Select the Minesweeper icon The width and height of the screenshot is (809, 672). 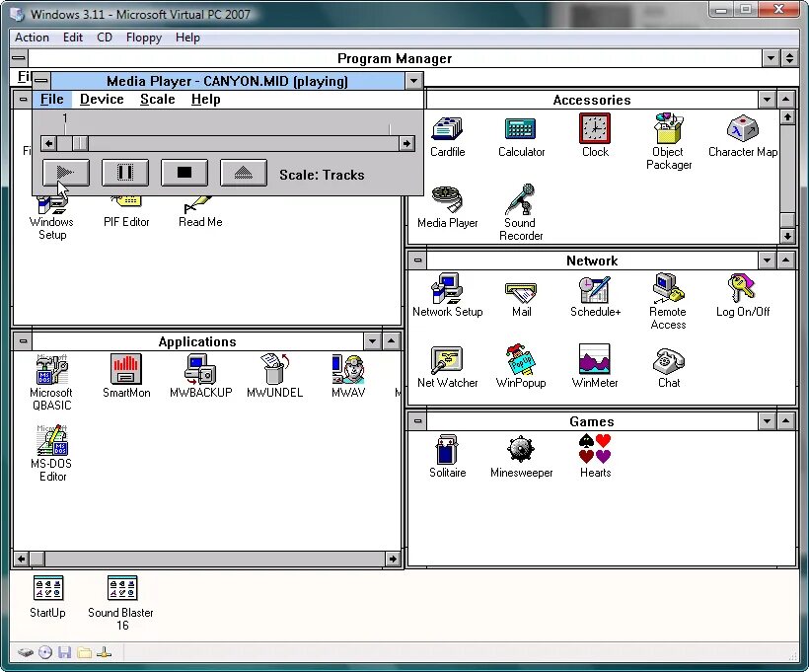[521, 449]
